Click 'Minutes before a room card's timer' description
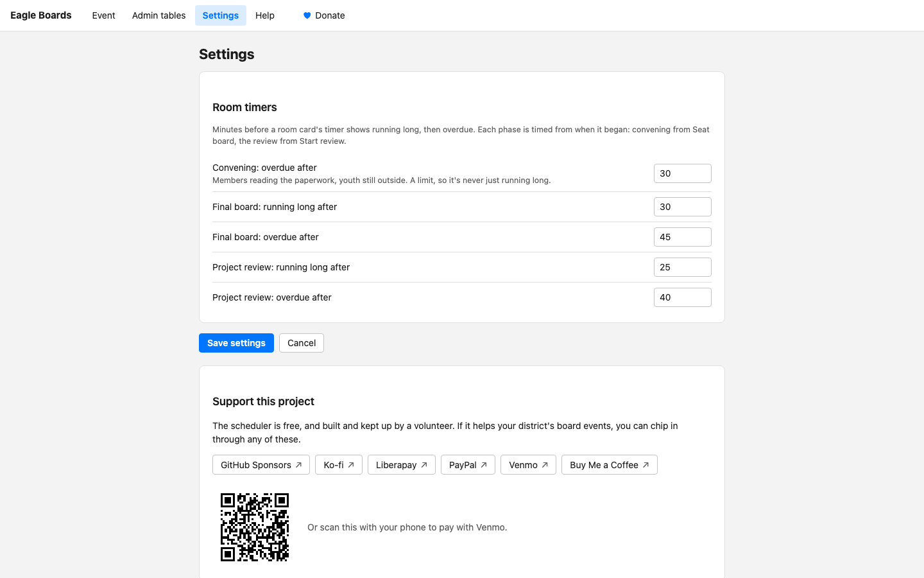The width and height of the screenshot is (924, 578). (x=461, y=136)
